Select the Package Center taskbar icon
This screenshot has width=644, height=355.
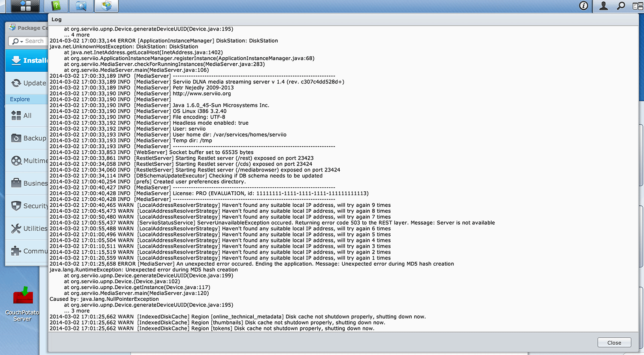pyautogui.click(x=106, y=6)
